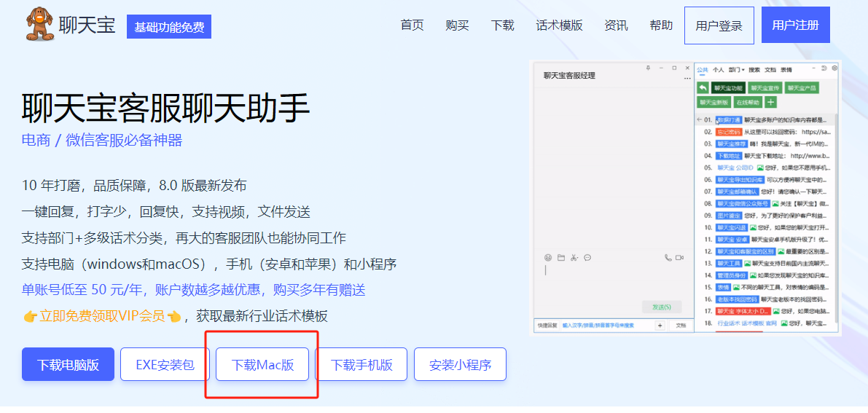Viewport: 868px width, 413px height.
Task: Click the 安装小程序 button
Action: pos(460,364)
